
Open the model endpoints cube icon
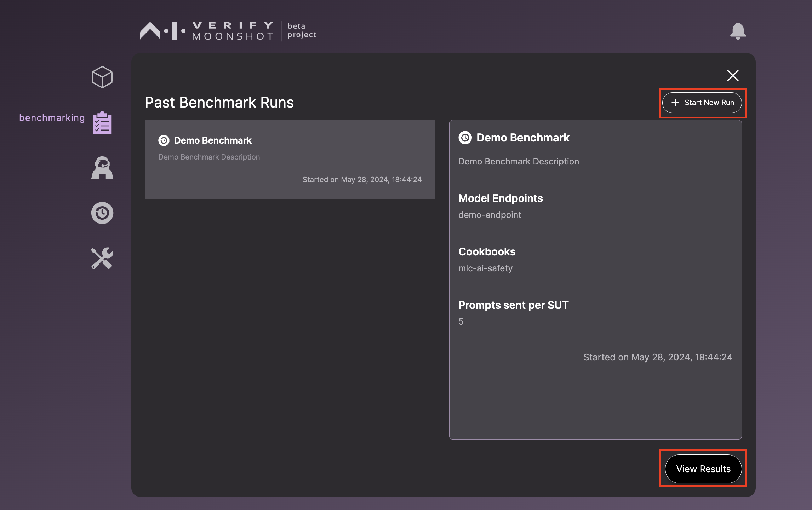tap(102, 77)
